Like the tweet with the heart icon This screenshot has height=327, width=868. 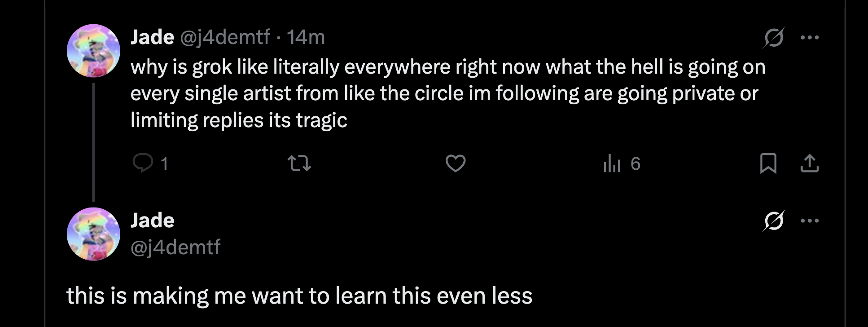point(455,163)
